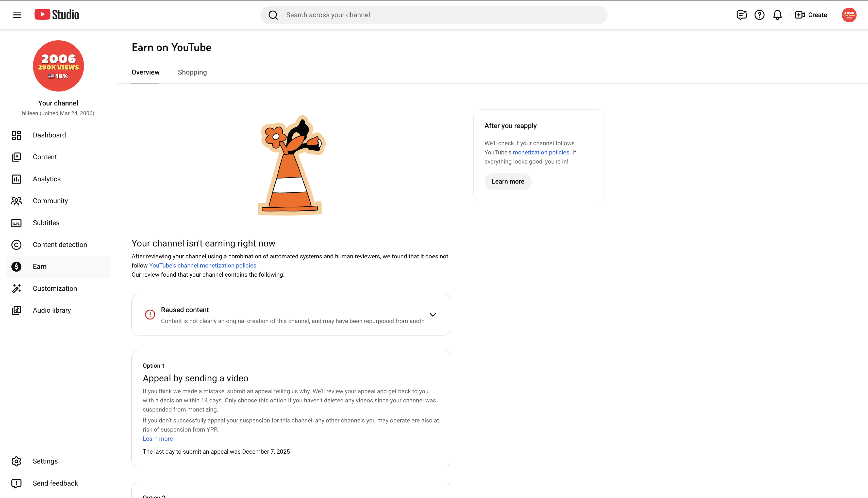This screenshot has height=498, width=868.
Task: Click the Analytics bar chart icon
Action: click(16, 179)
